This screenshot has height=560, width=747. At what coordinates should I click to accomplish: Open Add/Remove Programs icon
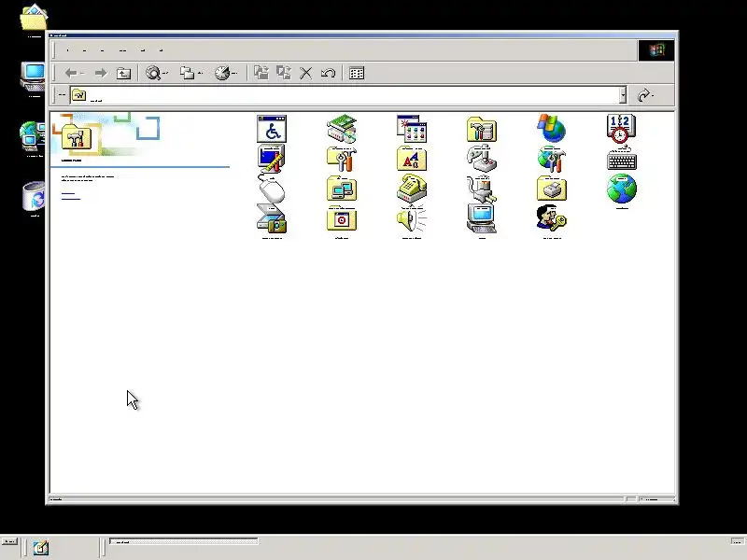pyautogui.click(x=412, y=129)
